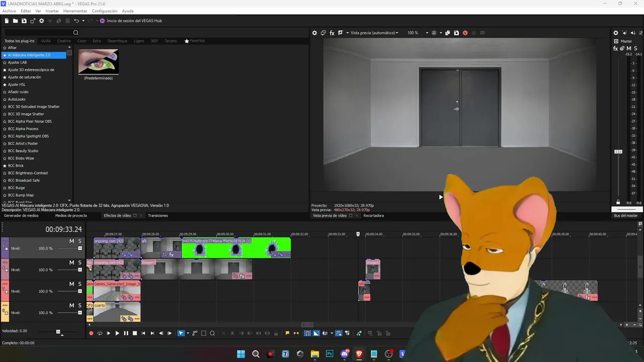Switch to Generador de medios tab
644x362 pixels.
pos(21,215)
